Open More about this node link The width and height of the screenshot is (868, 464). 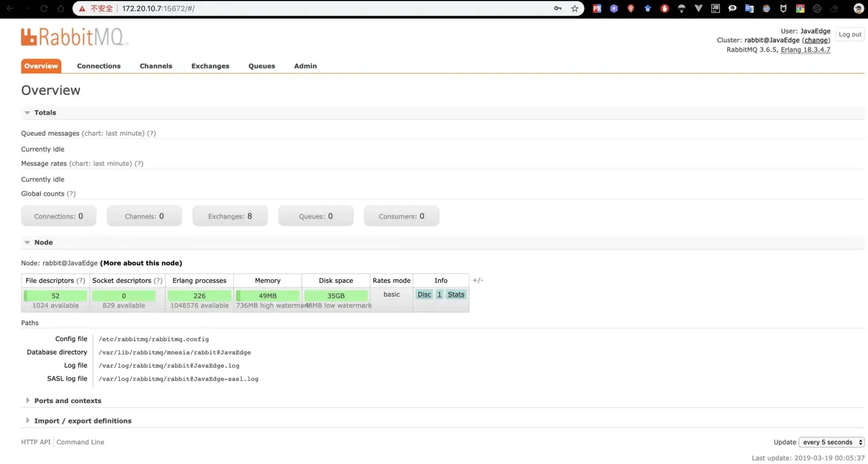point(141,263)
